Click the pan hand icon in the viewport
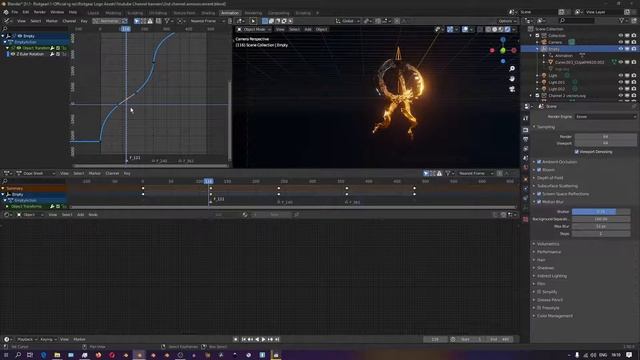Screen dimensions: 640x360 (512, 79)
